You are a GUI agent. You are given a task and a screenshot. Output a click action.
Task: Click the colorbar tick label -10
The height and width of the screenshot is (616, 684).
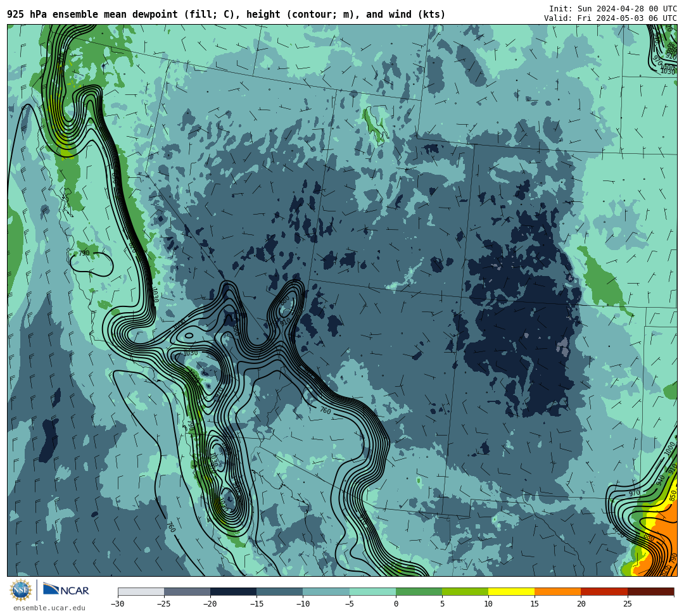click(x=303, y=604)
